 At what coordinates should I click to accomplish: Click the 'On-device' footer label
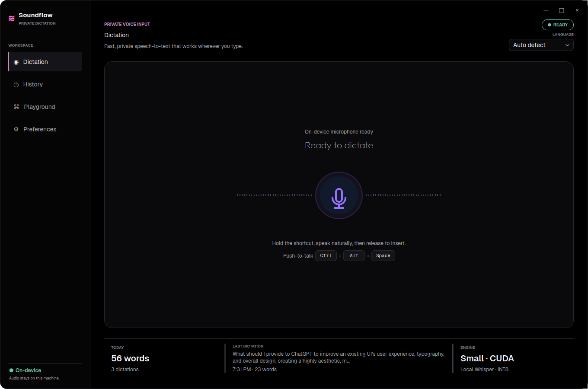click(28, 370)
